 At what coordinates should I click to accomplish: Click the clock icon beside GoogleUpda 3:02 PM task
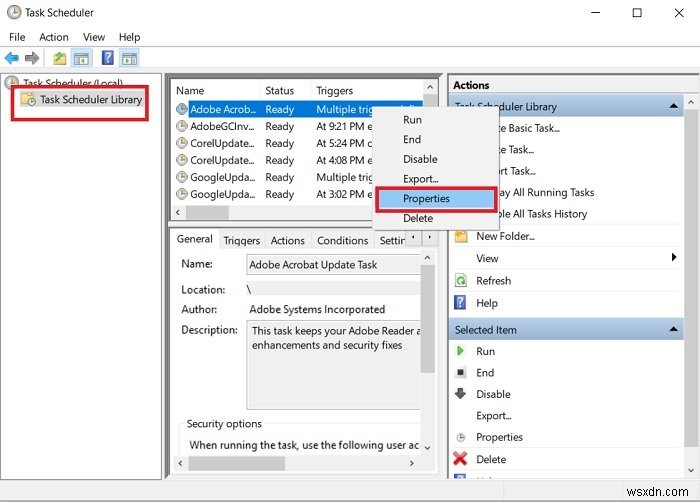[x=182, y=194]
